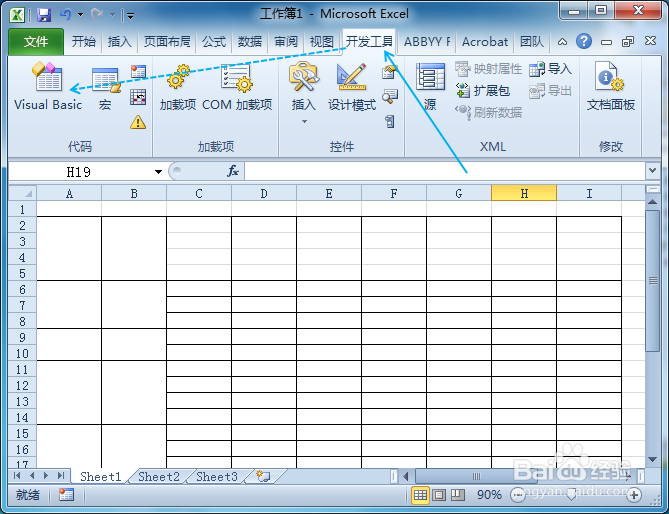Click the Insert Worksheet icon
Viewport: 669px width, 514px height.
(x=263, y=476)
